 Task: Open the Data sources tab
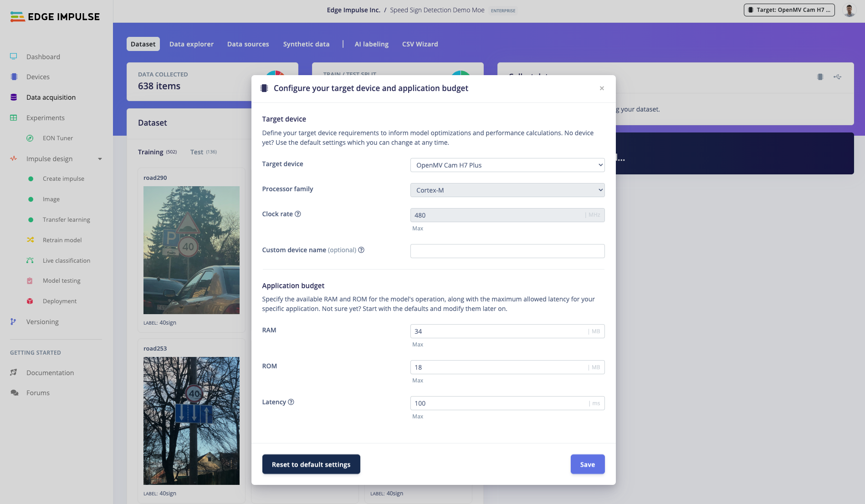248,44
